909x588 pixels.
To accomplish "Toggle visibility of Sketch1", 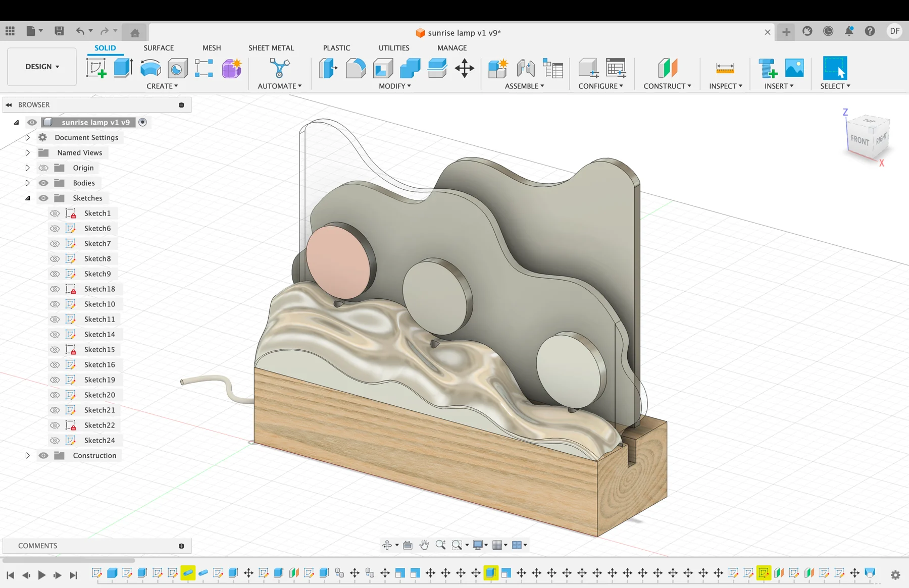I will coord(55,213).
